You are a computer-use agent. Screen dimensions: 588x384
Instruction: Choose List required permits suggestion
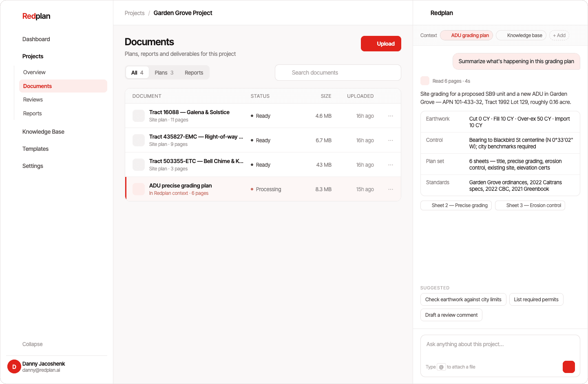coord(536,300)
